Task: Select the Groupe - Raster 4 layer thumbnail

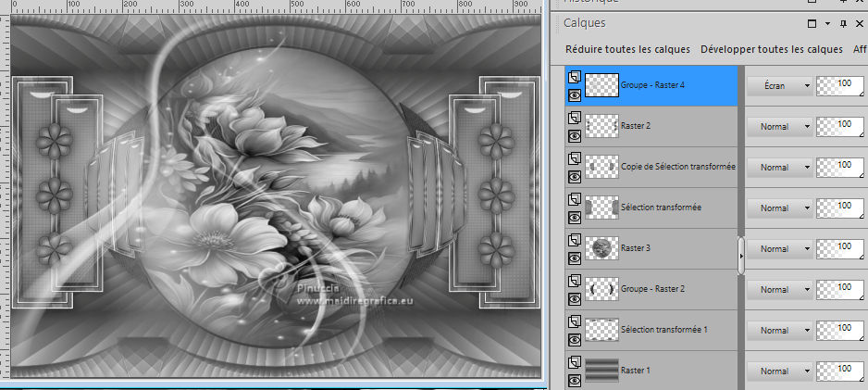Action: pyautogui.click(x=601, y=86)
